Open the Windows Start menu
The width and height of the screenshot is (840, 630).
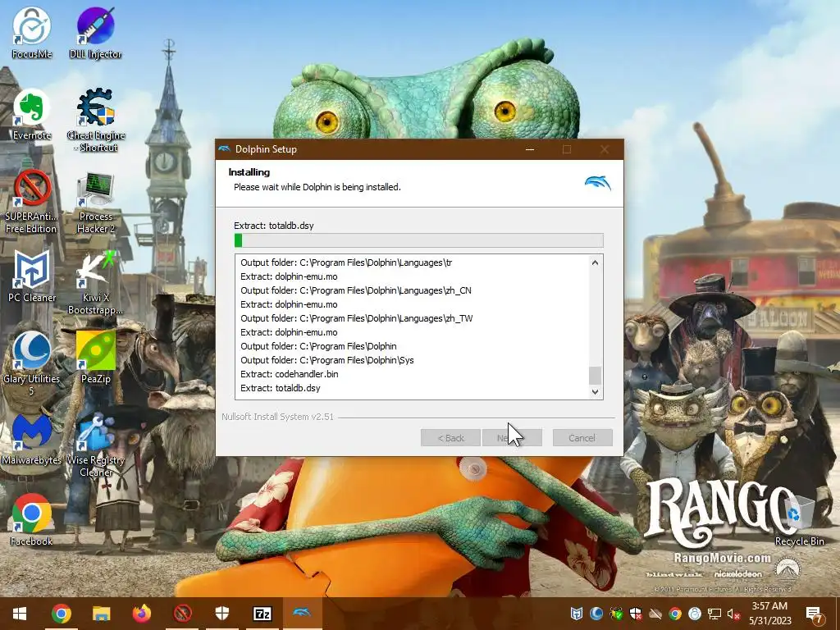tap(20, 614)
